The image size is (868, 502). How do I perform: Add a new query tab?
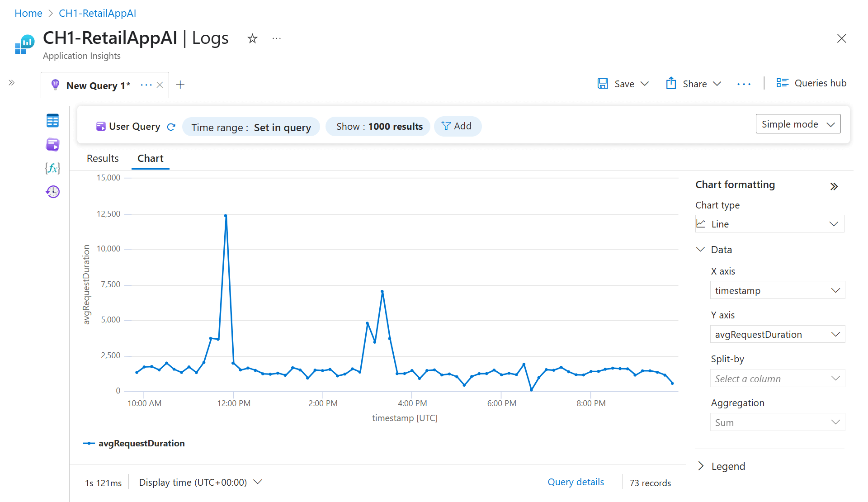tap(180, 85)
